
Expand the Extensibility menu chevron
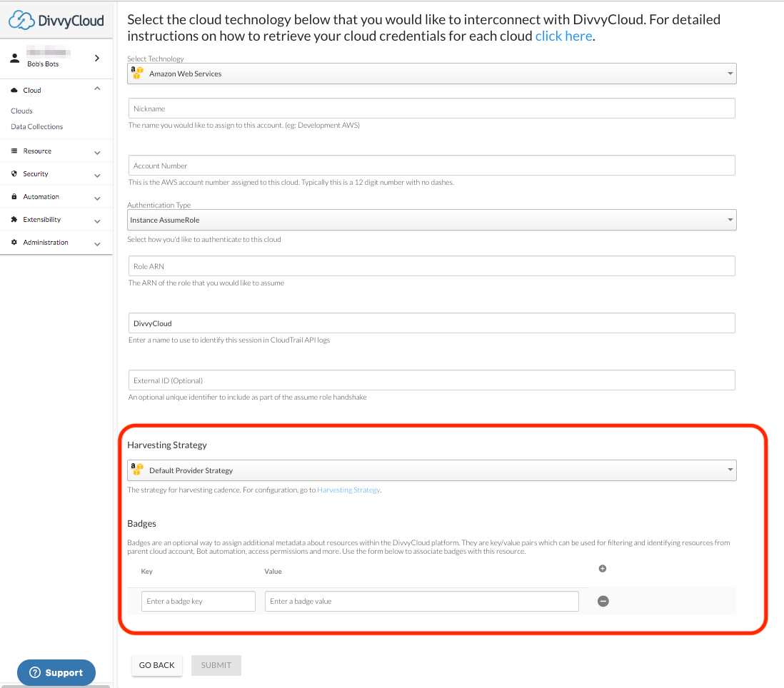[x=97, y=221]
